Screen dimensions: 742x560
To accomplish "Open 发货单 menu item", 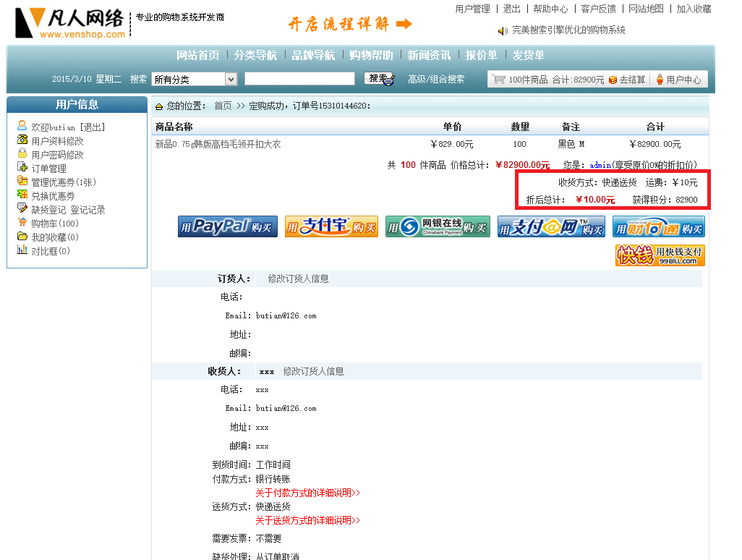I will point(528,56).
